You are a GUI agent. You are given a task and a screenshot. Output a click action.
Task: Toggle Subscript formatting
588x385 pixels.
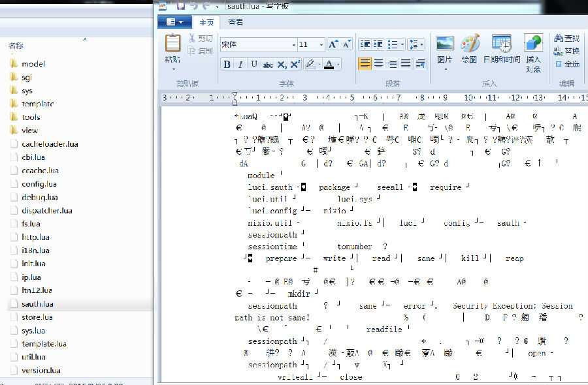pos(282,65)
